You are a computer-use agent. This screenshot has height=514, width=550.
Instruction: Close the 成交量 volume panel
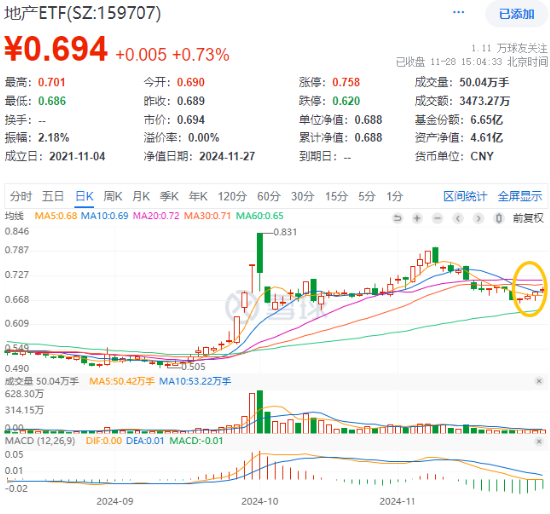pos(539,381)
